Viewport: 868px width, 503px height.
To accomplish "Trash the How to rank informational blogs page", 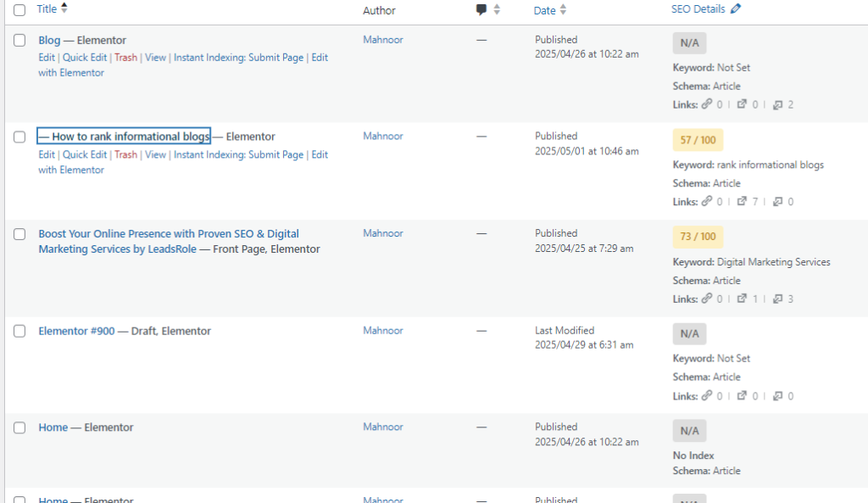I will (x=125, y=155).
